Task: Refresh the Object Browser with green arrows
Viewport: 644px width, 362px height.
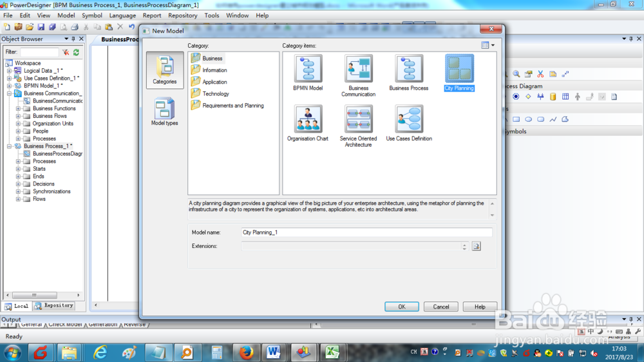Action: pyautogui.click(x=77, y=52)
